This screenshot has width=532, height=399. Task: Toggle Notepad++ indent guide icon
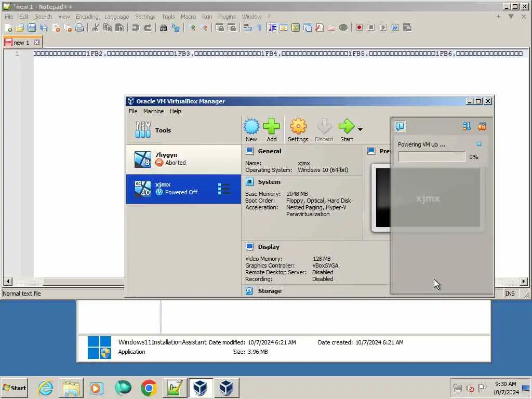tap(272, 28)
